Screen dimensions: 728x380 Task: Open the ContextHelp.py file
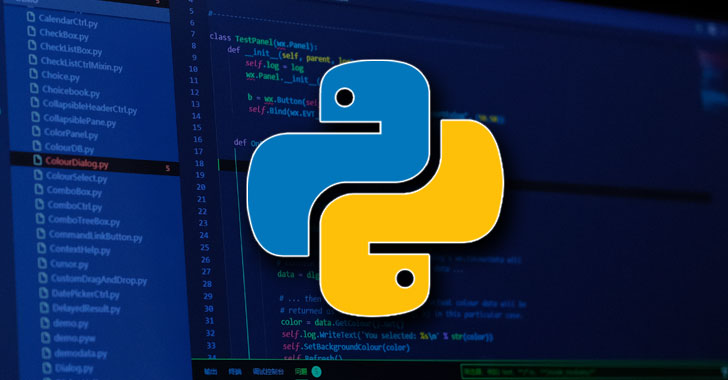(x=80, y=250)
